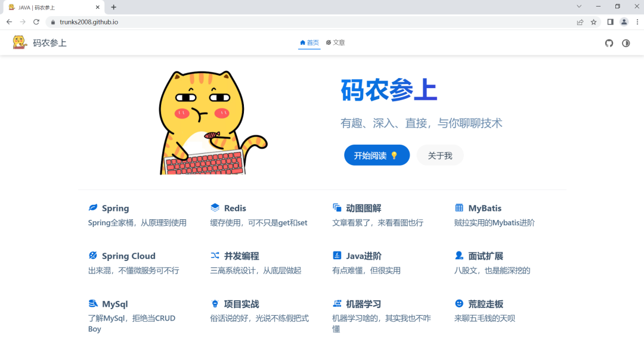Viewport: 644px width, 339px height.
Task: Click the 并发编程 shuffle icon
Action: 215,255
